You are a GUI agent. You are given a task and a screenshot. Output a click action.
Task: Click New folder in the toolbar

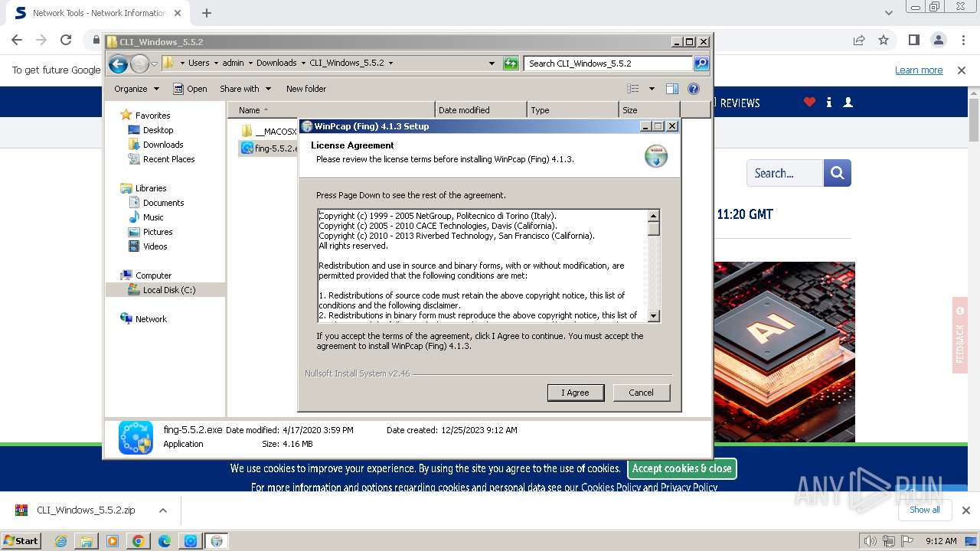click(x=306, y=89)
